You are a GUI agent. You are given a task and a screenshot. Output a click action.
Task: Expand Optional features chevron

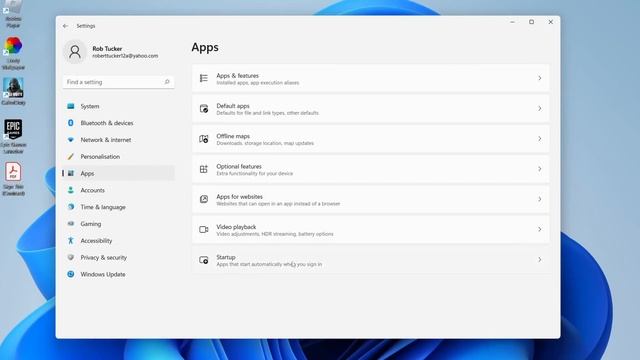(x=540, y=169)
